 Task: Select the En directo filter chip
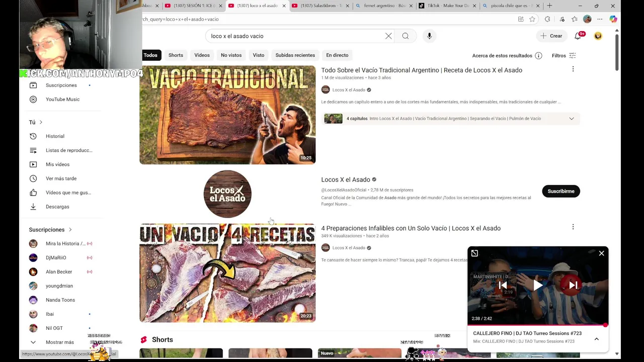(x=337, y=55)
